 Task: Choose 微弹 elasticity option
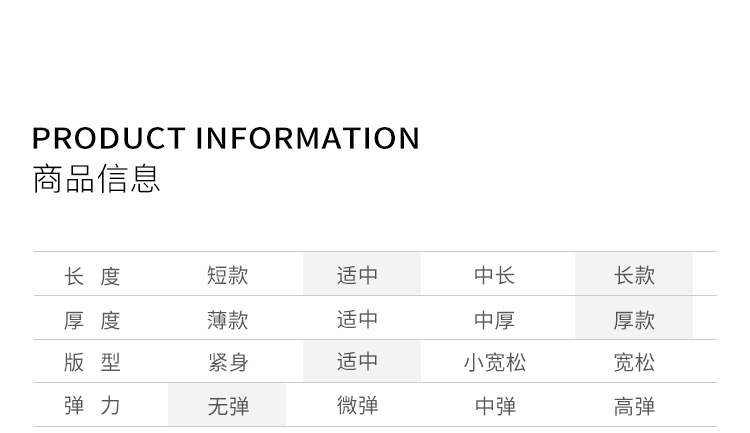tap(358, 406)
